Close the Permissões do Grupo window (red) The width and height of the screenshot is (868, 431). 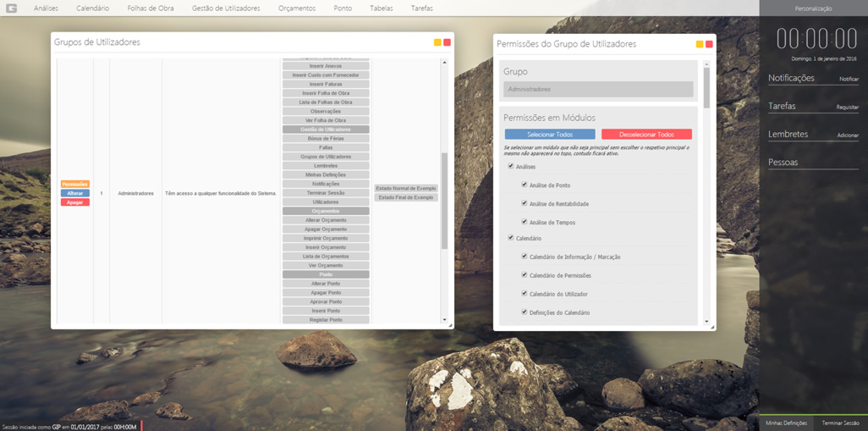point(709,44)
